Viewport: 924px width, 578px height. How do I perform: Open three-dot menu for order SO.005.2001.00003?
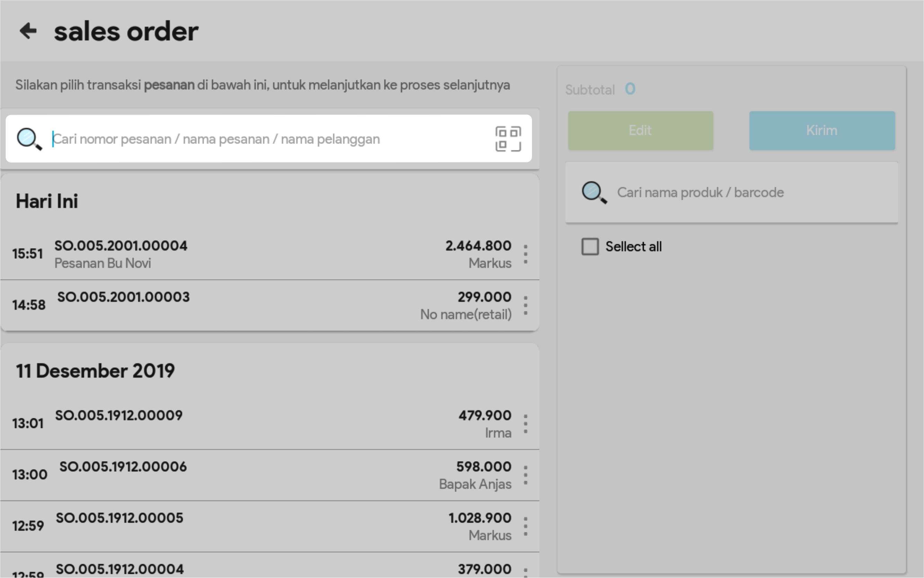(526, 305)
